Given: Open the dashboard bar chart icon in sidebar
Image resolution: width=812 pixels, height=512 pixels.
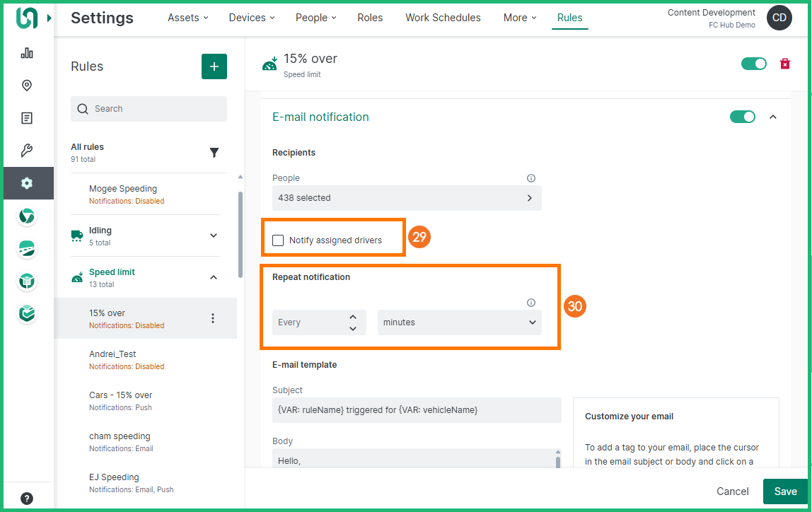Looking at the screenshot, I should click(x=27, y=53).
